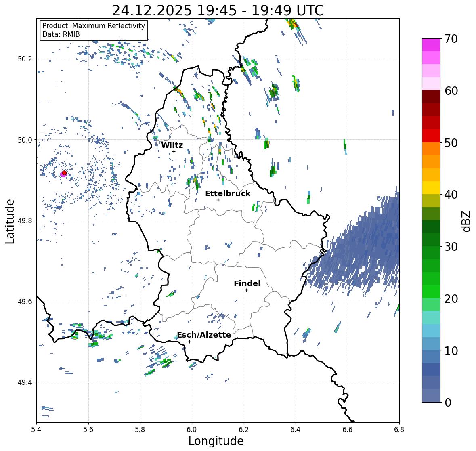This screenshot has height=451, width=476.
Task: Select the Wiltz station label
Action: pos(172,145)
